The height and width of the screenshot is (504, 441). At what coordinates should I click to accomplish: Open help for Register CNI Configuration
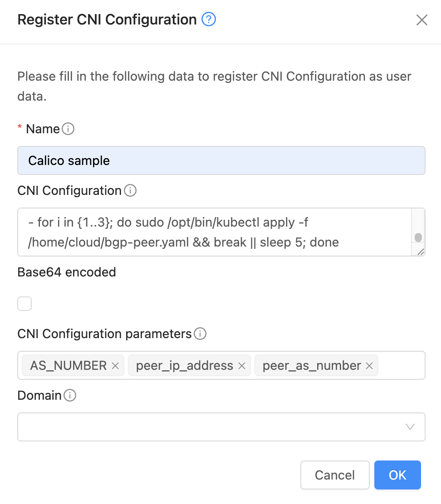pyautogui.click(x=208, y=19)
